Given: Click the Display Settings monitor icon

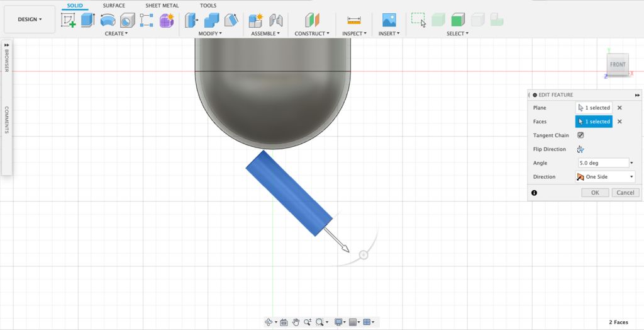Looking at the screenshot, I should coord(338,322).
